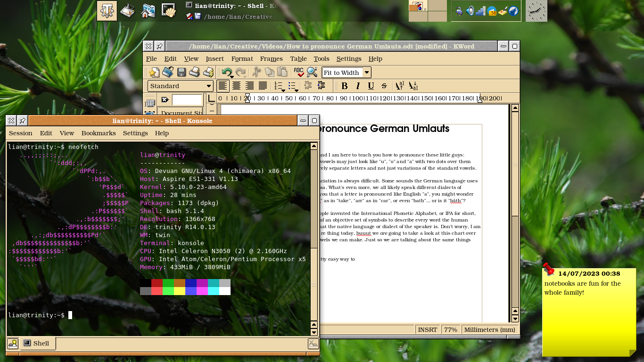Screen dimensions: 644x362
Task: Click first virtual desktop in pager
Action: point(418,6)
